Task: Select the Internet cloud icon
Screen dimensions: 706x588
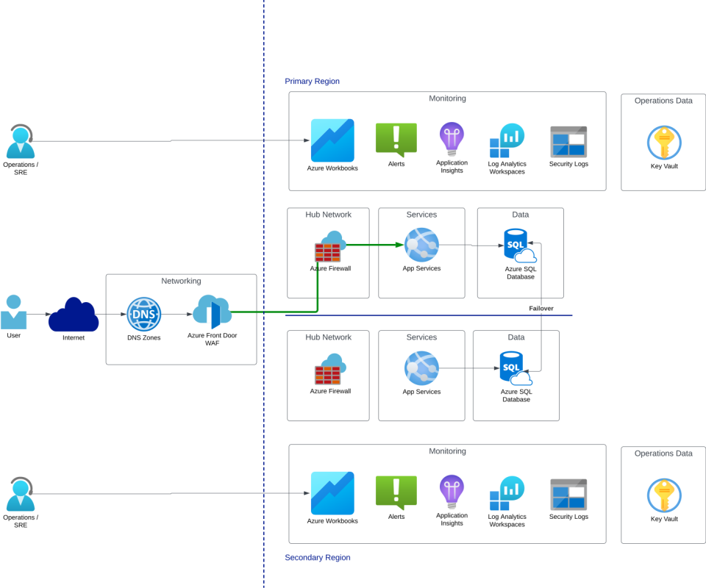Action: point(74,314)
